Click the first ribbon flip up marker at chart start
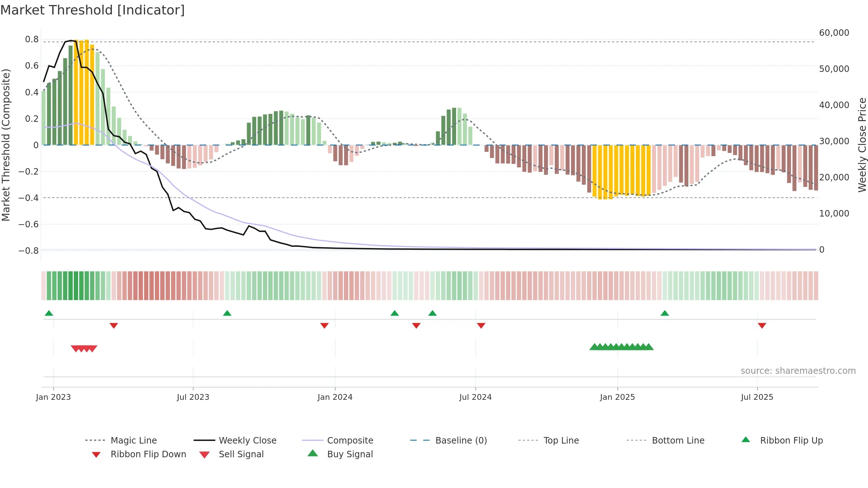 [49, 313]
